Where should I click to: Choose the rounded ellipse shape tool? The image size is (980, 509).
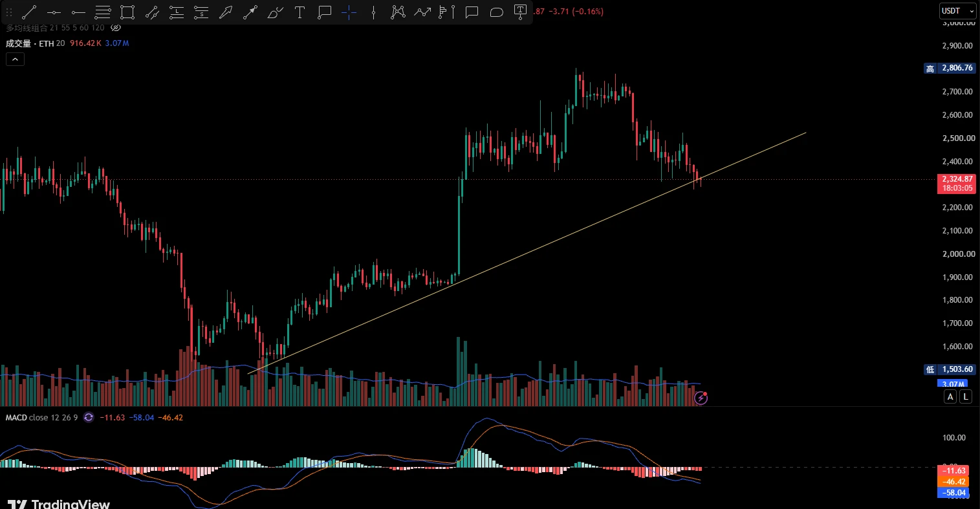pos(496,12)
